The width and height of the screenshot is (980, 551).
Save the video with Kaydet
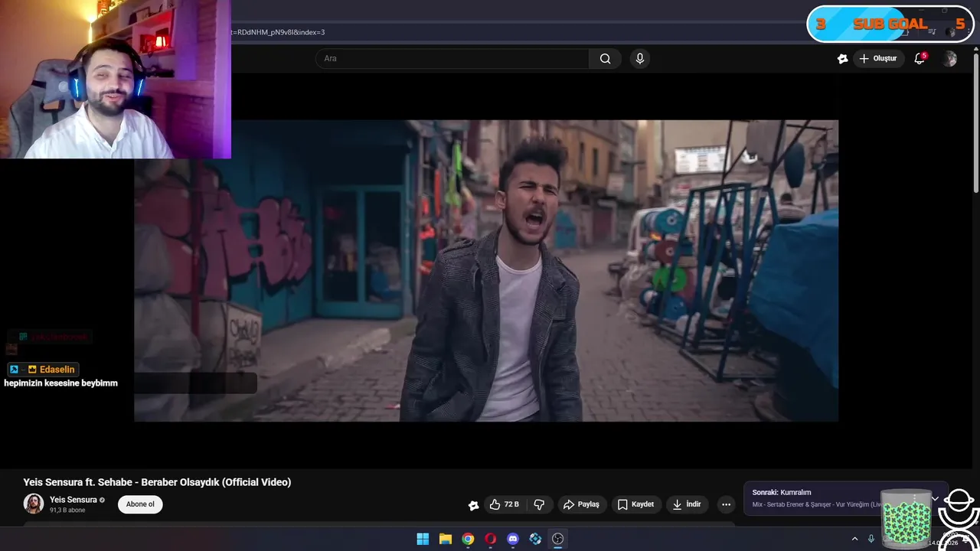pyautogui.click(x=635, y=504)
